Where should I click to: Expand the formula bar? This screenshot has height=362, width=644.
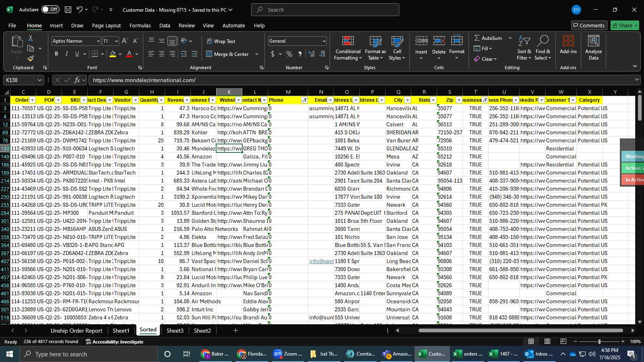click(637, 80)
